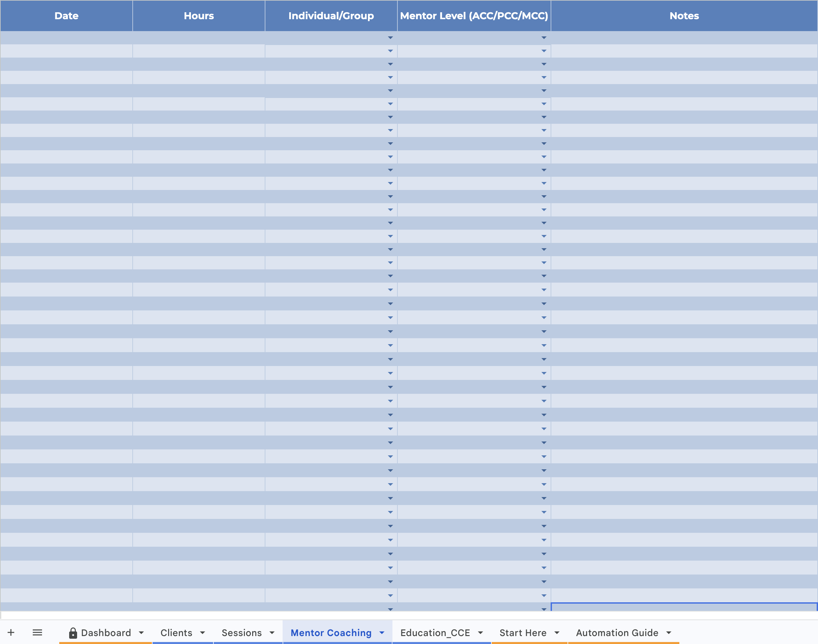
Task: Select the Date column header
Action: [x=66, y=16]
